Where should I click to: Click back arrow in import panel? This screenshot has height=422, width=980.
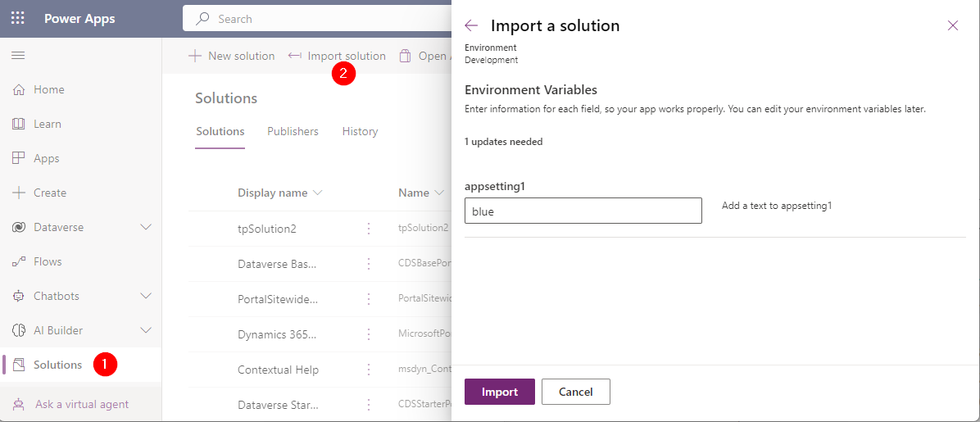pyautogui.click(x=471, y=25)
